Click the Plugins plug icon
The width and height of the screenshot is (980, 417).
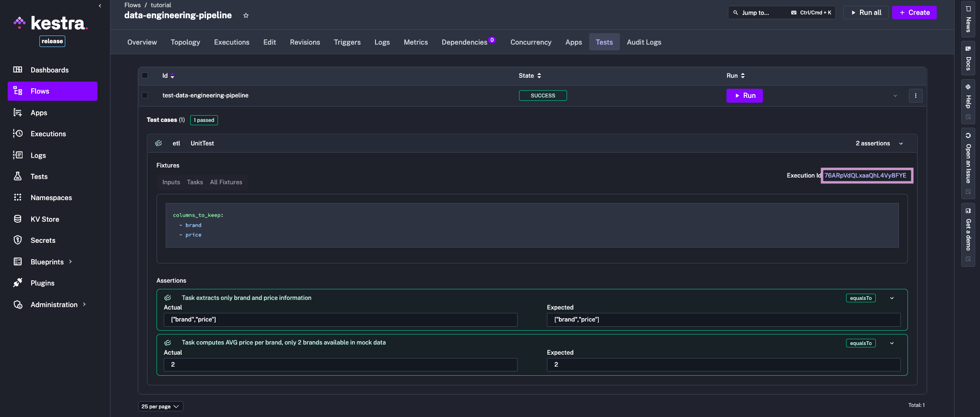[x=18, y=283]
